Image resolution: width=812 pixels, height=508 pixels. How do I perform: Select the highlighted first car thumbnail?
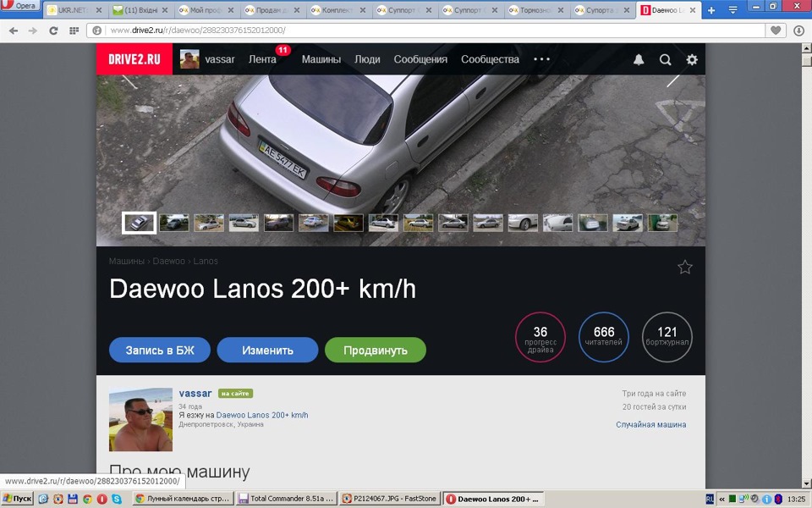[140, 223]
